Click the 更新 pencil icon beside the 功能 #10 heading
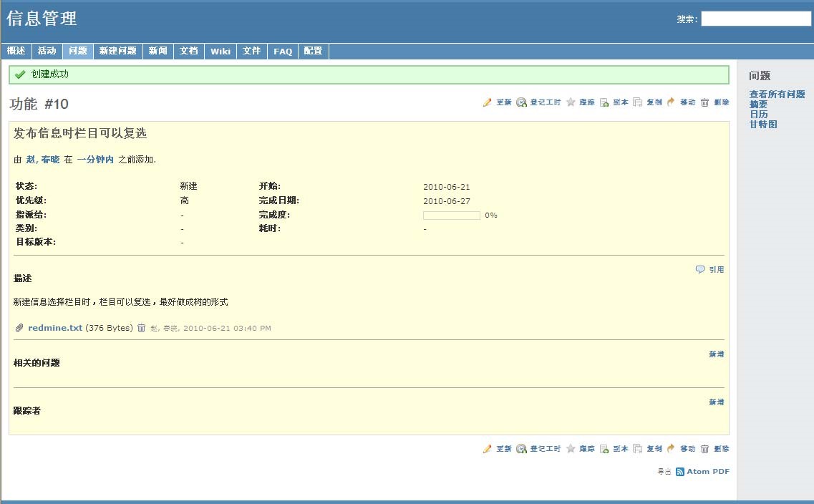Image resolution: width=814 pixels, height=504 pixels. tap(487, 102)
